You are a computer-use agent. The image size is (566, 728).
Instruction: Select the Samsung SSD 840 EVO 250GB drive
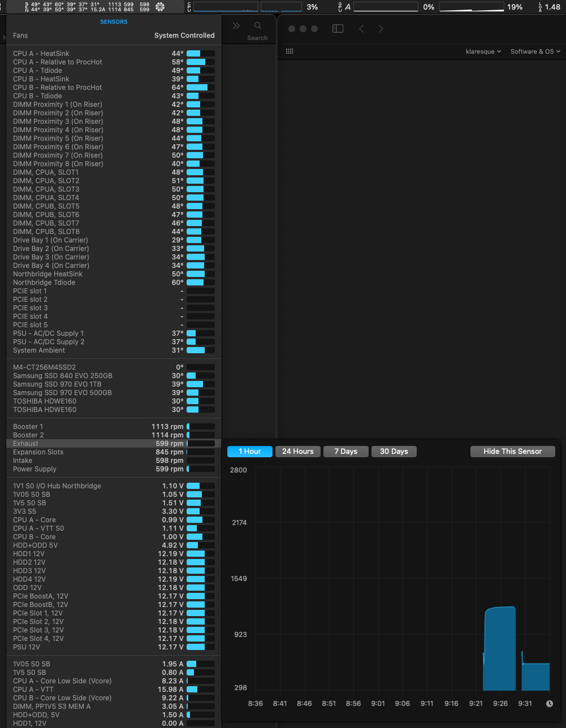[114, 376]
